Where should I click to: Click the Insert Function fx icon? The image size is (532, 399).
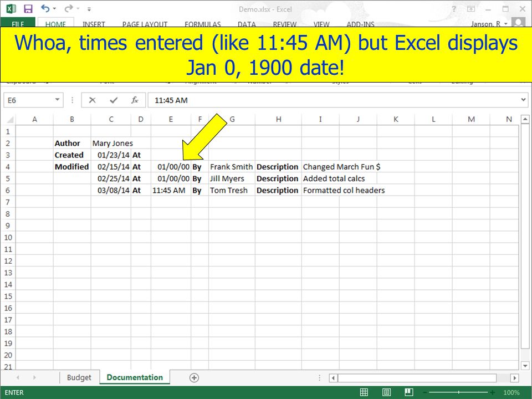[135, 100]
